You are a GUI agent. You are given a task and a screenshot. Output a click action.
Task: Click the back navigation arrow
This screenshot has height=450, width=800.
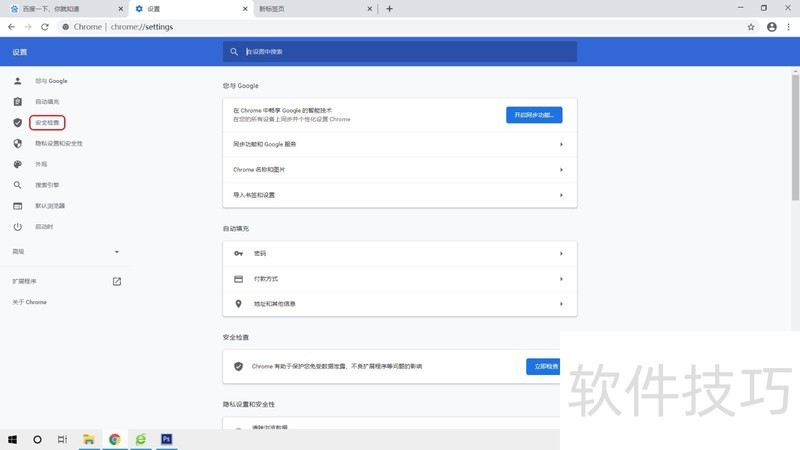point(12,27)
